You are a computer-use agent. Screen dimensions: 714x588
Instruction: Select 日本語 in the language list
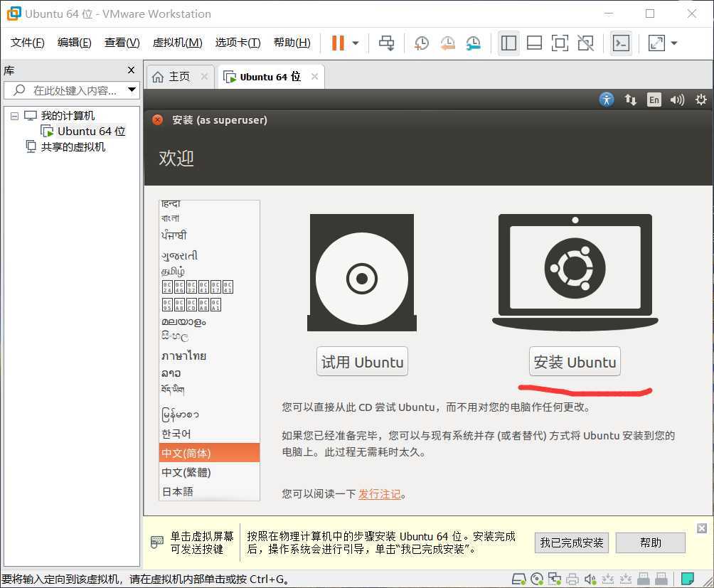pyautogui.click(x=210, y=491)
